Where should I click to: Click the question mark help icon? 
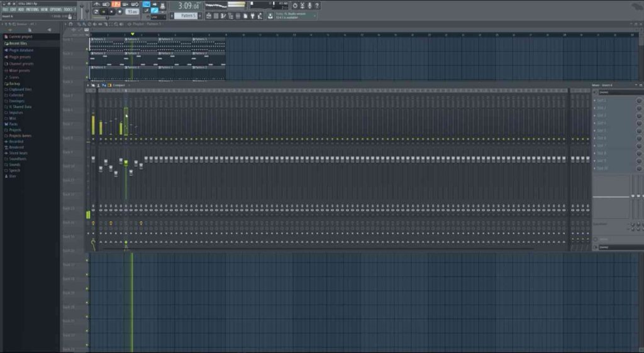tap(317, 6)
